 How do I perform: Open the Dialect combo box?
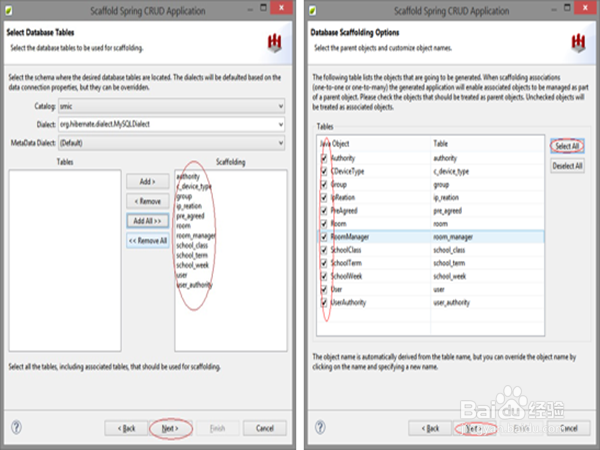(171, 124)
